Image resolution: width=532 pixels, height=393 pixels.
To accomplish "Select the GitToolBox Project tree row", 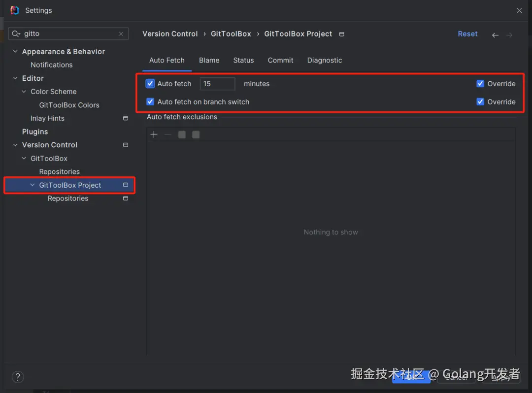I will (x=69, y=185).
